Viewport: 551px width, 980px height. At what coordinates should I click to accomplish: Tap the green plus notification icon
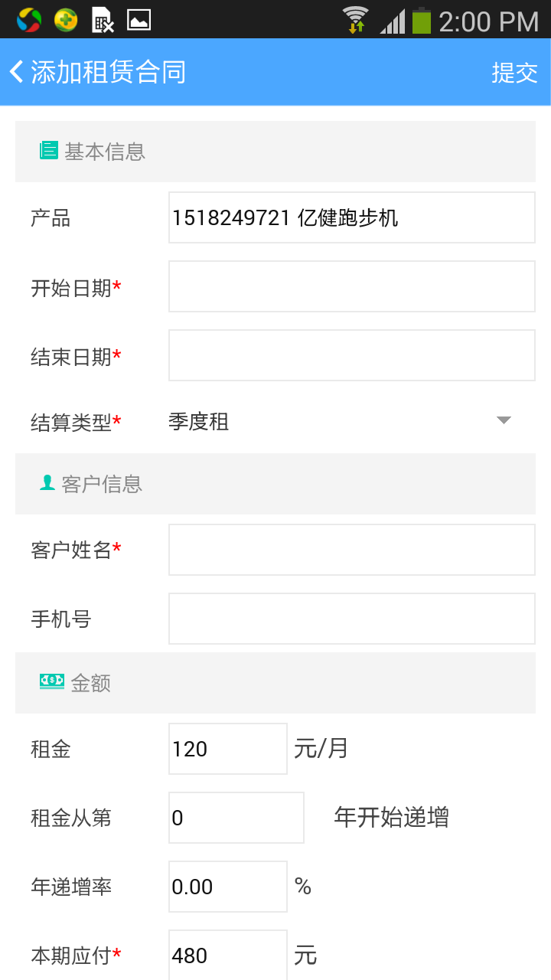66,20
